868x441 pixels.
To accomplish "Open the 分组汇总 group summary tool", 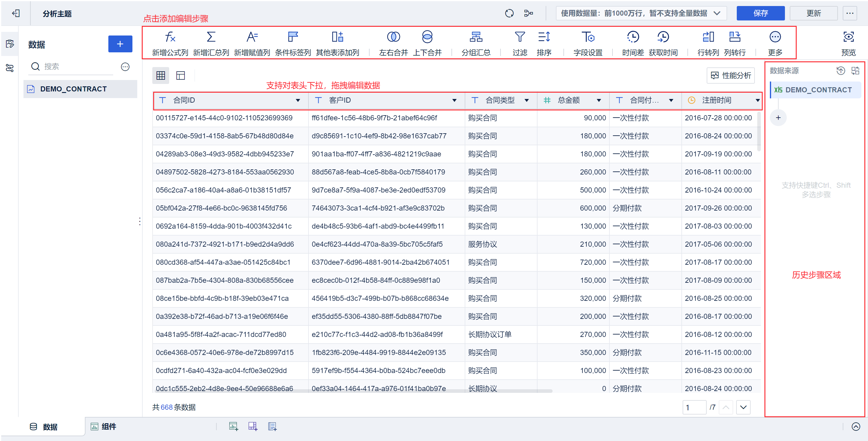I will pyautogui.click(x=476, y=37).
